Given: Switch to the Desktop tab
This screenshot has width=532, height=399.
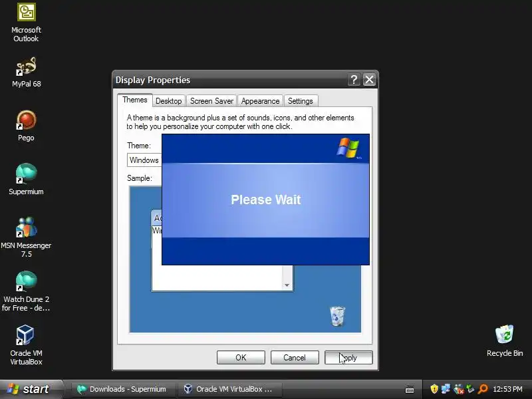Looking at the screenshot, I should click(169, 101).
